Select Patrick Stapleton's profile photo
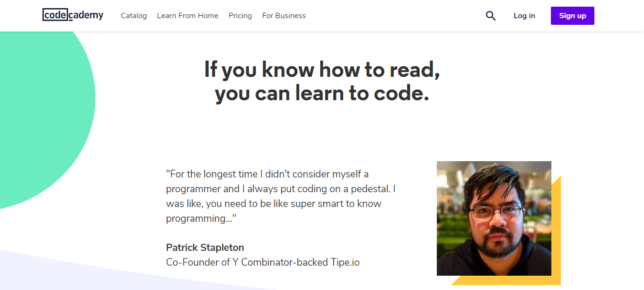Viewport: 644px width, 290px height. click(494, 218)
